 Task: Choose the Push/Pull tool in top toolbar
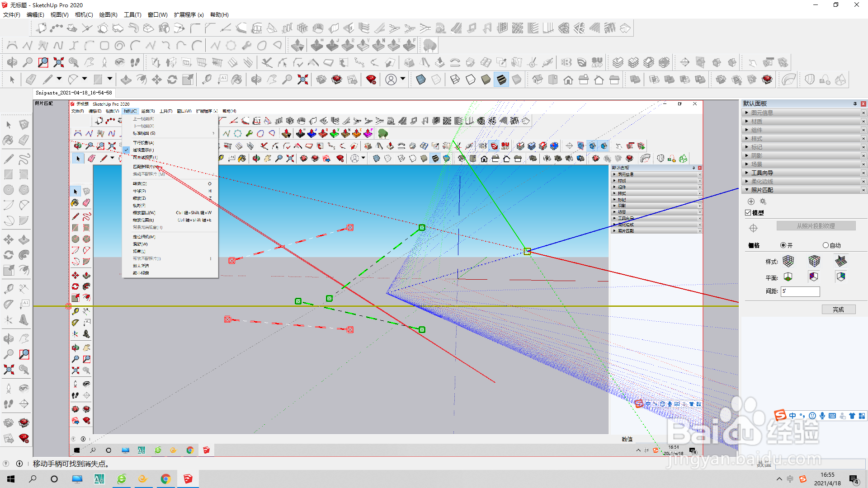point(126,80)
